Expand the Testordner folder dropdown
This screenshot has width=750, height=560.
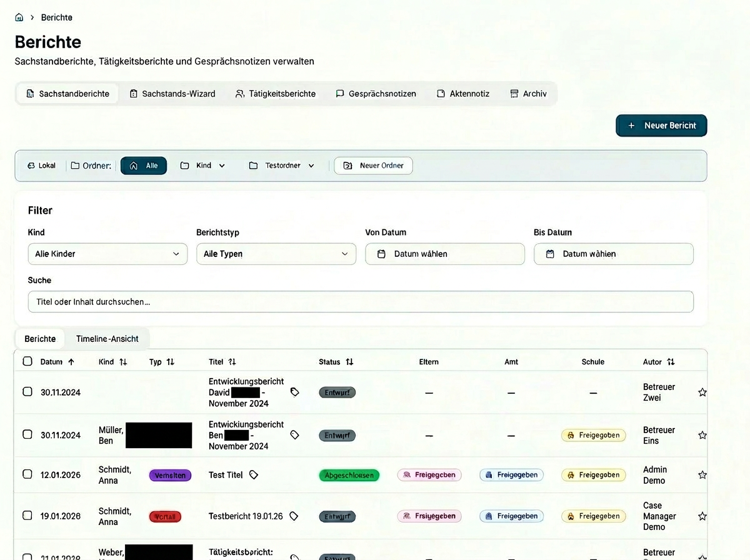tap(281, 166)
